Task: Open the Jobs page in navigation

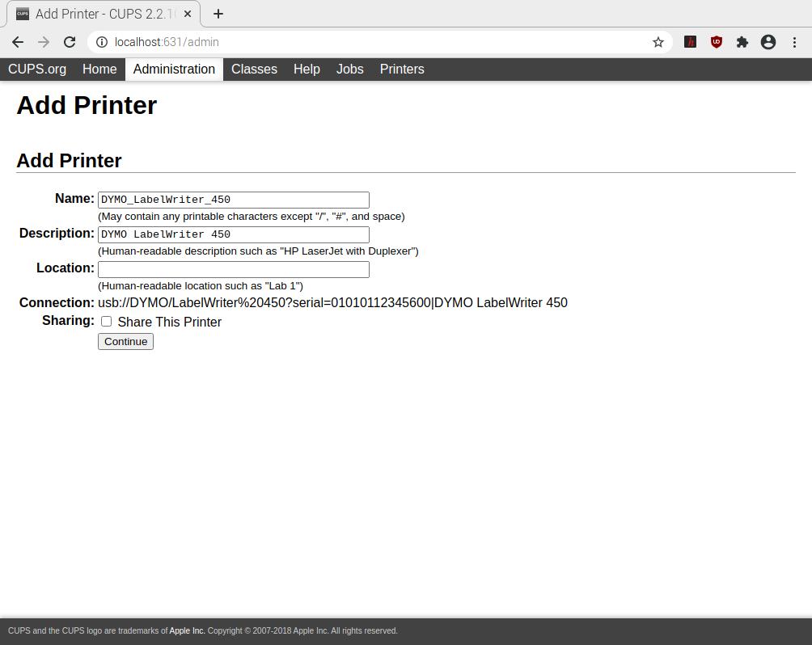Action: [x=349, y=70]
